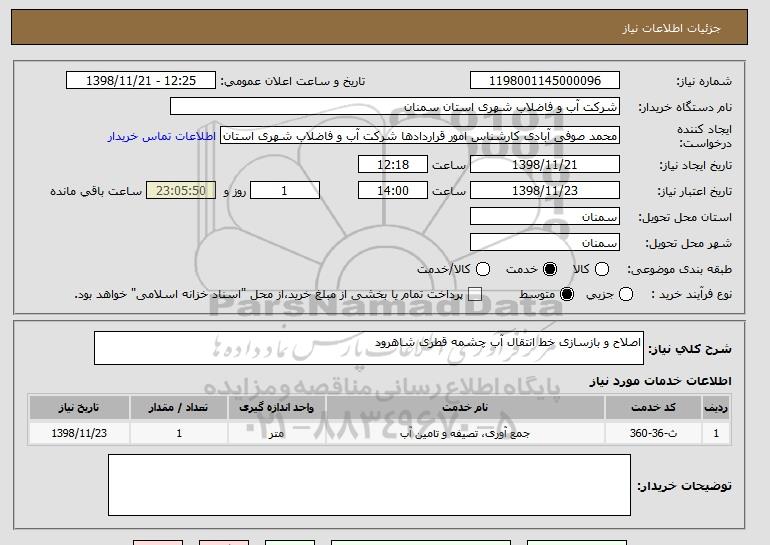This screenshot has height=545, width=770.
Task: Click the استان محل تحویل field
Action: coord(545,217)
